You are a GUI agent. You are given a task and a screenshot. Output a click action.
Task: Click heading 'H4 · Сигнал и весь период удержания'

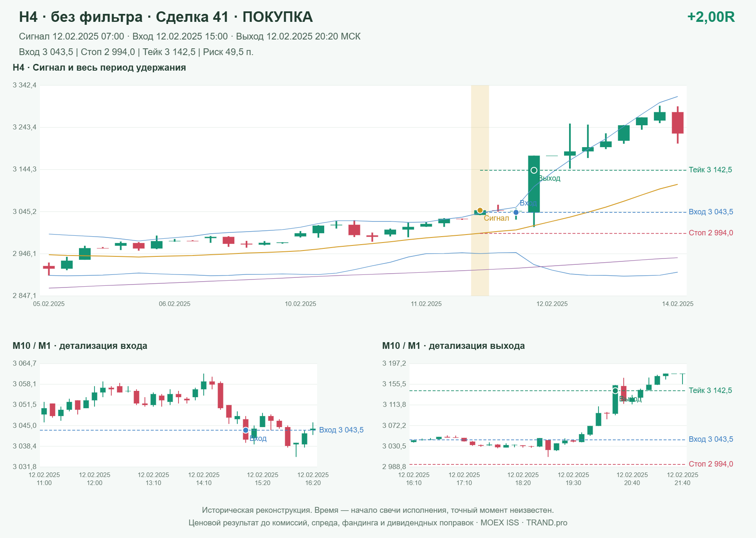tap(100, 68)
